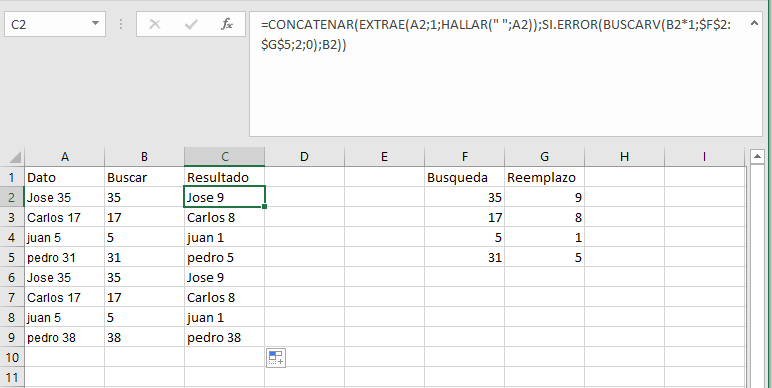The image size is (772, 388).
Task: Collapse the formula bar with the chevron
Action: tap(754, 23)
